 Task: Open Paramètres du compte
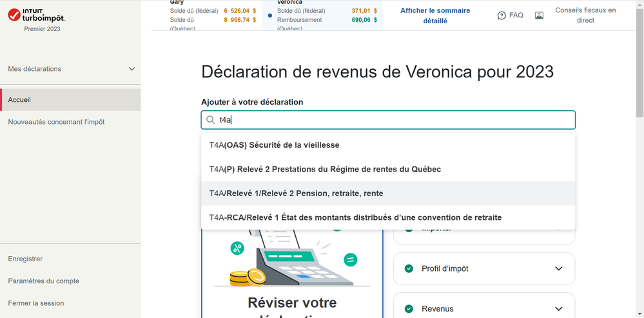(44, 281)
